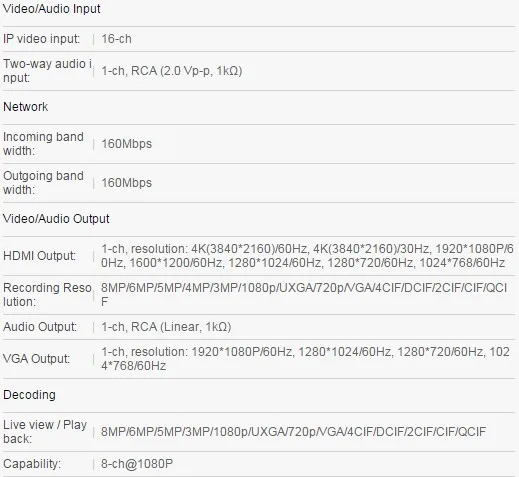Click the incoming 160Mbps value
The image size is (519, 477).
126,144
